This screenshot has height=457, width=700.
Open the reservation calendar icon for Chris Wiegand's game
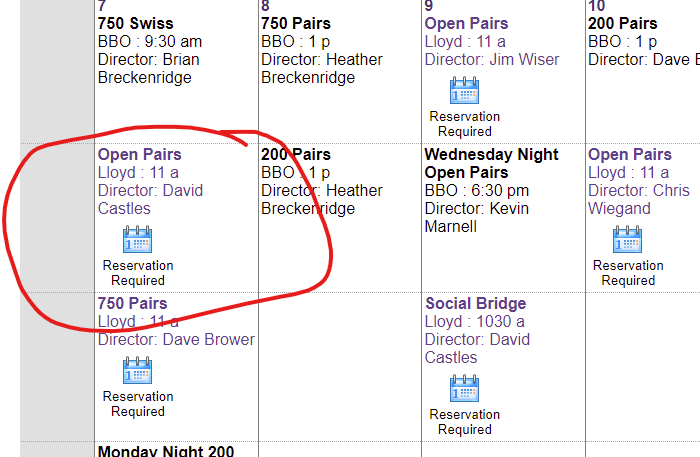point(627,240)
